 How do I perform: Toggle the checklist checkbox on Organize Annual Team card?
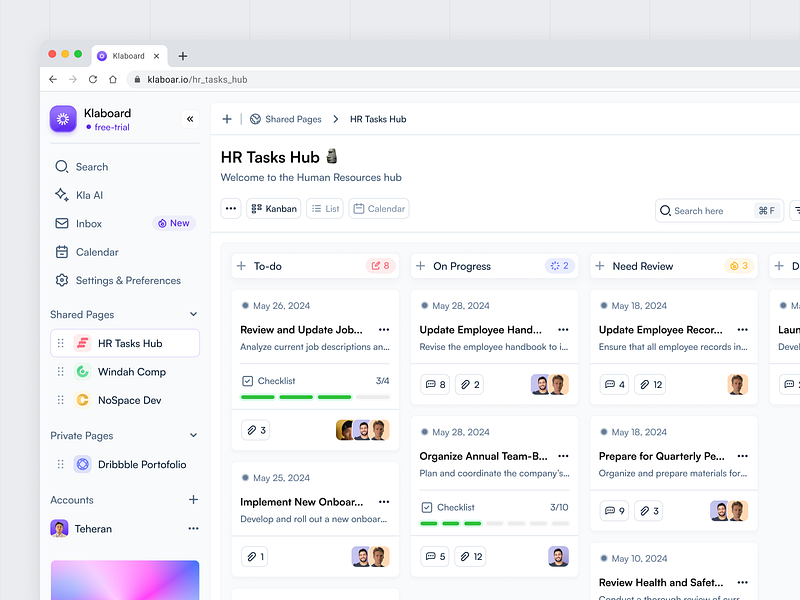427,507
